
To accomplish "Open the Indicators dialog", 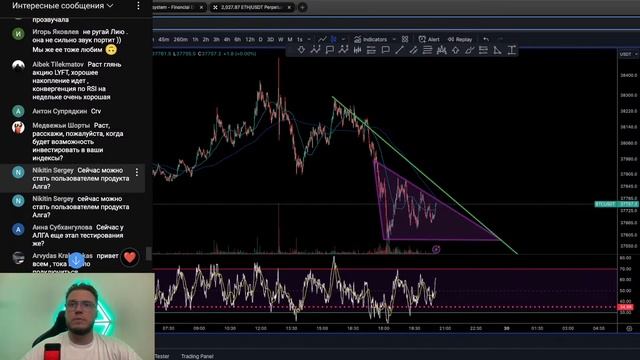I will click(x=371, y=40).
